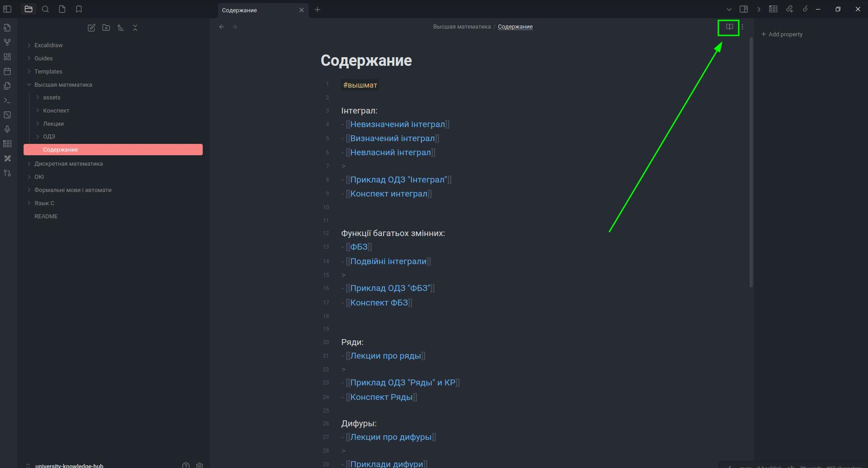Viewport: 868px width, 468px height.
Task: Click Add property in the properties panel
Action: pos(782,34)
